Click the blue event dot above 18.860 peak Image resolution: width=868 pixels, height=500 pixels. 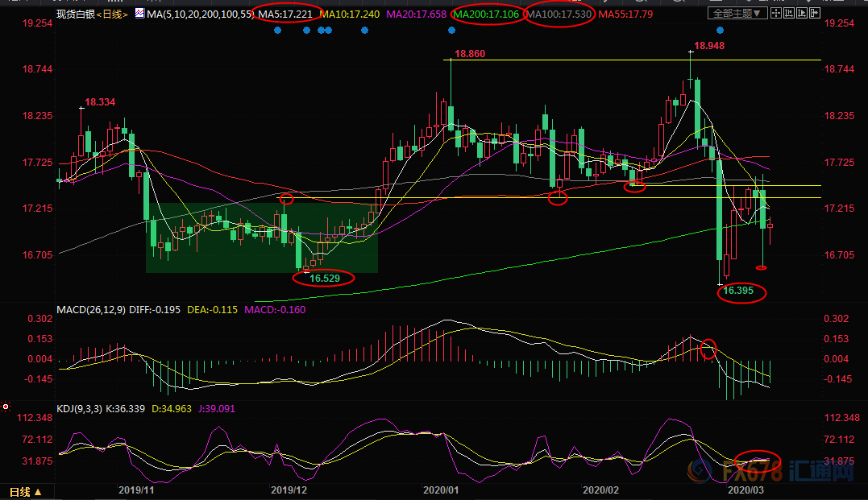point(451,31)
